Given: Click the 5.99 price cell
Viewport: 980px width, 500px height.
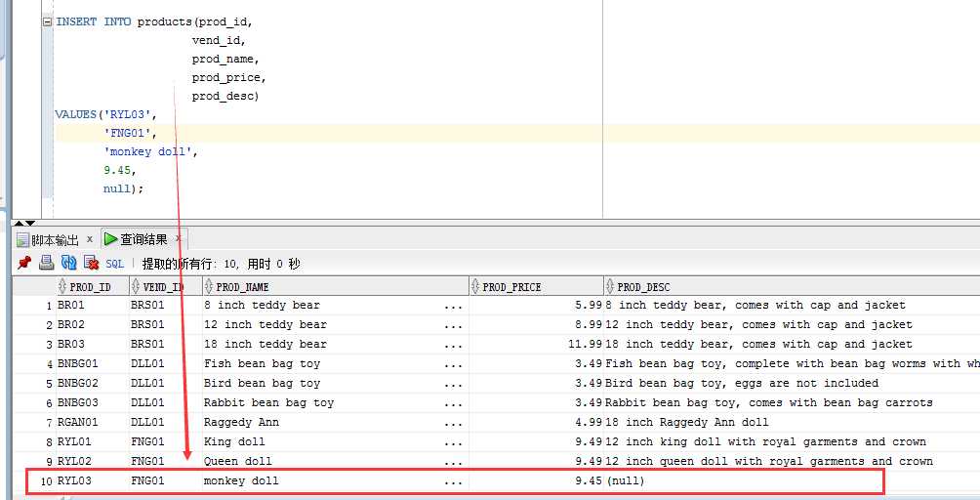Looking at the screenshot, I should pos(536,305).
